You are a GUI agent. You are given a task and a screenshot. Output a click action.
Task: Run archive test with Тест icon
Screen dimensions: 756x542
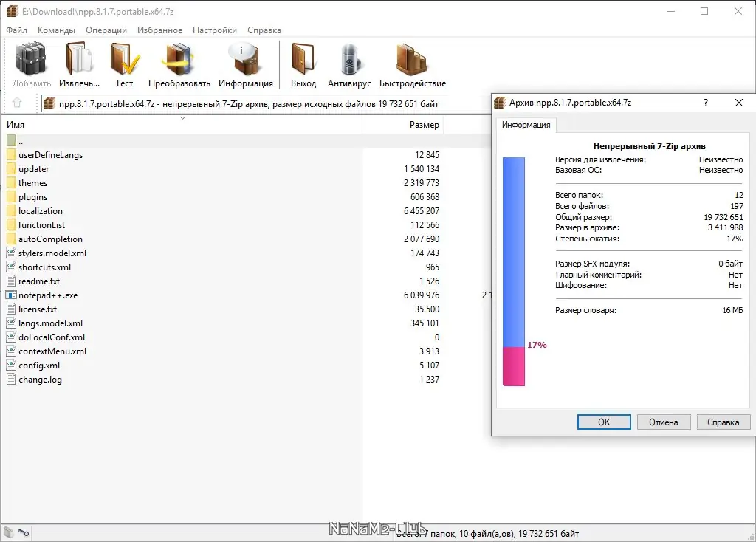click(124, 59)
